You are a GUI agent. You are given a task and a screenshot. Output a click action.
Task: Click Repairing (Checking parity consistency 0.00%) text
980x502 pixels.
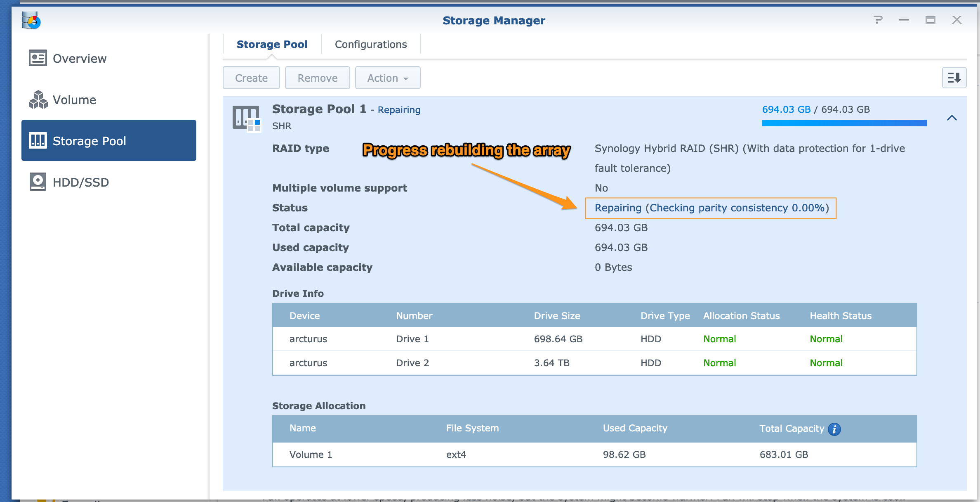(x=711, y=208)
